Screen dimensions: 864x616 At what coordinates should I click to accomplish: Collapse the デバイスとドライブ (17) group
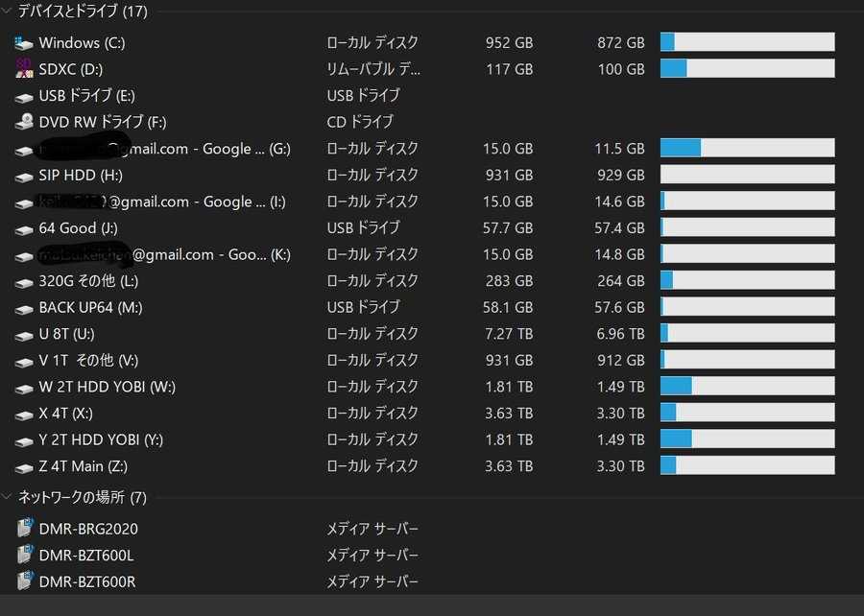(x=8, y=12)
